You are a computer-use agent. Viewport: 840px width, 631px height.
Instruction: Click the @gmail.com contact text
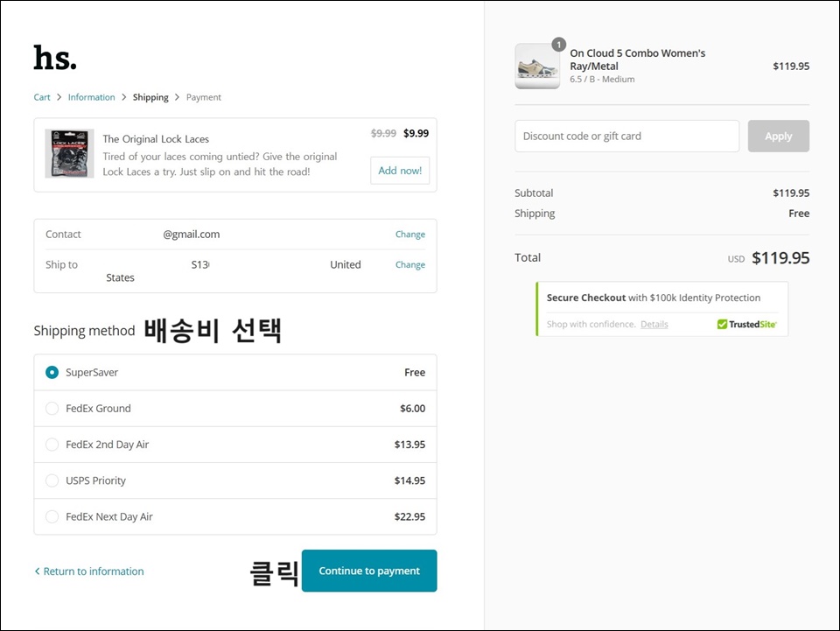click(192, 234)
